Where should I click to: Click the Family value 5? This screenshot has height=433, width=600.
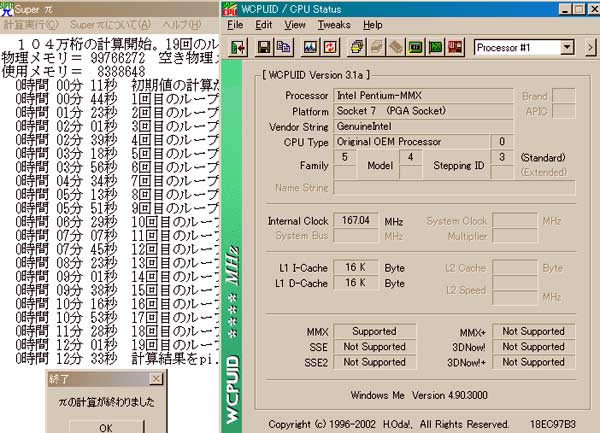[x=345, y=157]
